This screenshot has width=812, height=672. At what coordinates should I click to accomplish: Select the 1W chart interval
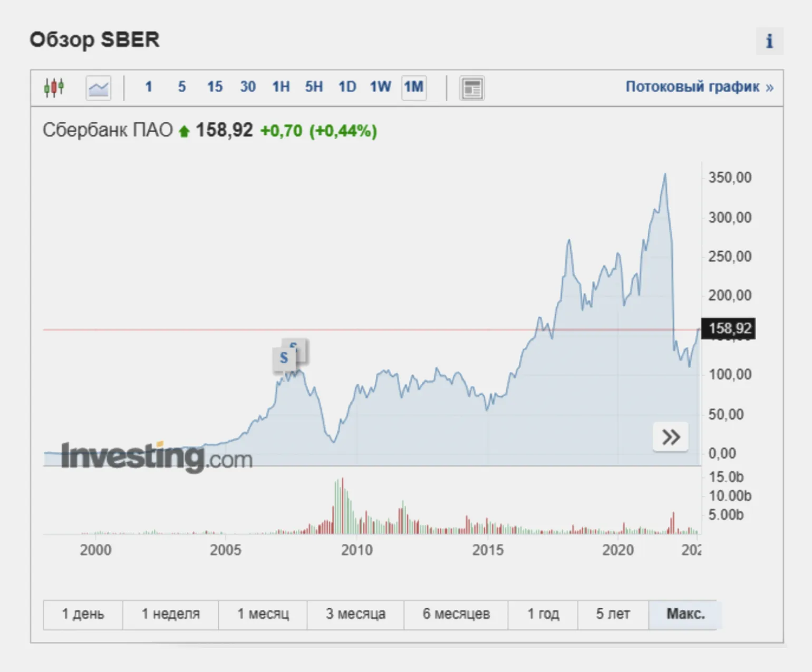380,87
